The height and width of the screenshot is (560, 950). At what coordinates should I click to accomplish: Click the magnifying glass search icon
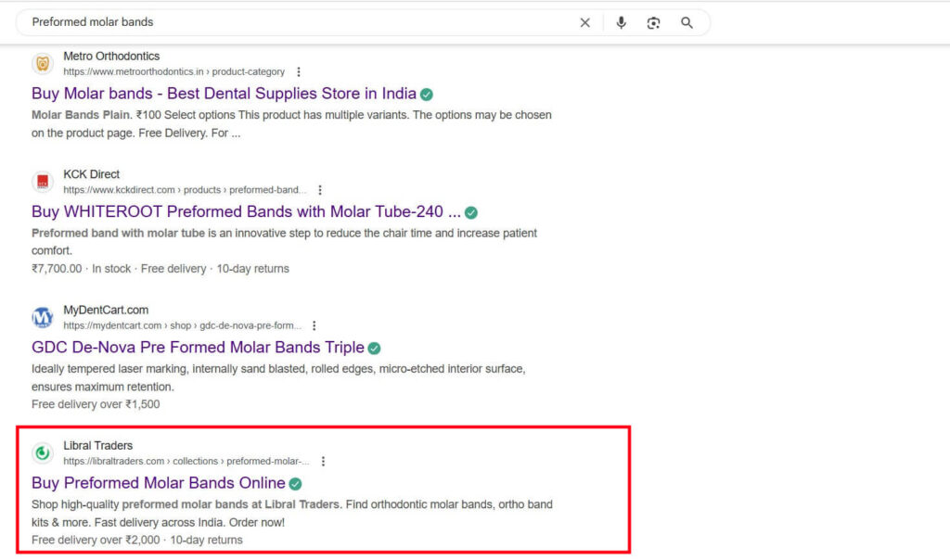(687, 22)
